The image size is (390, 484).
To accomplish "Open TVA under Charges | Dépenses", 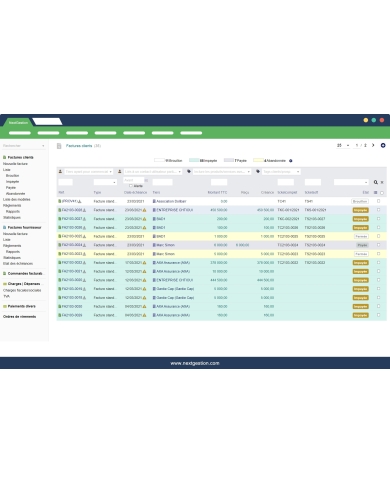I will [6, 296].
